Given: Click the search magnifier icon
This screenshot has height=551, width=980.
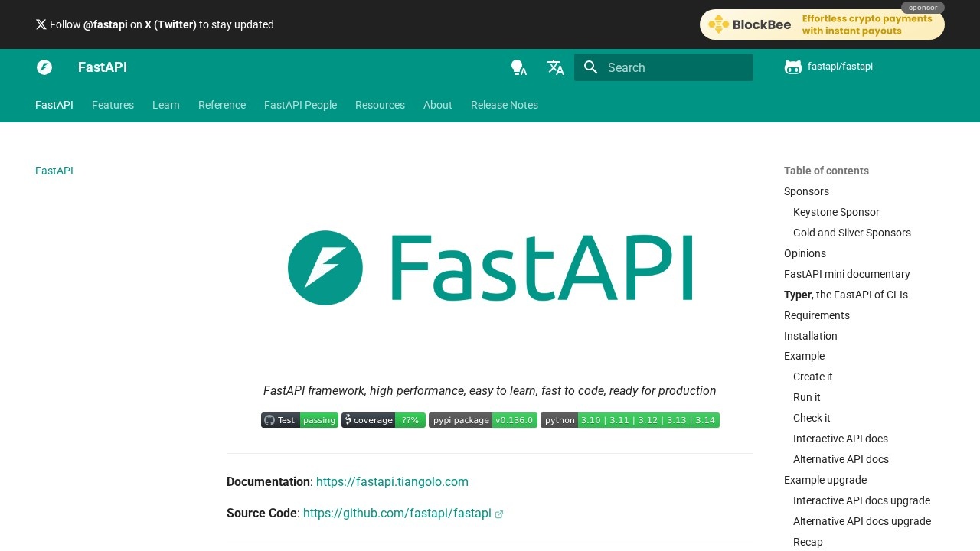Looking at the screenshot, I should [x=590, y=67].
